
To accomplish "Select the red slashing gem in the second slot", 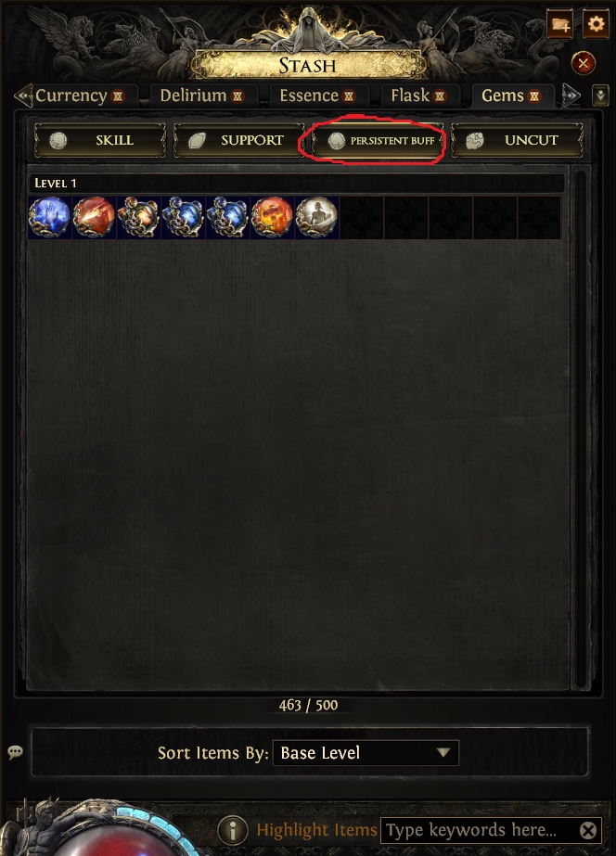I will [x=94, y=217].
